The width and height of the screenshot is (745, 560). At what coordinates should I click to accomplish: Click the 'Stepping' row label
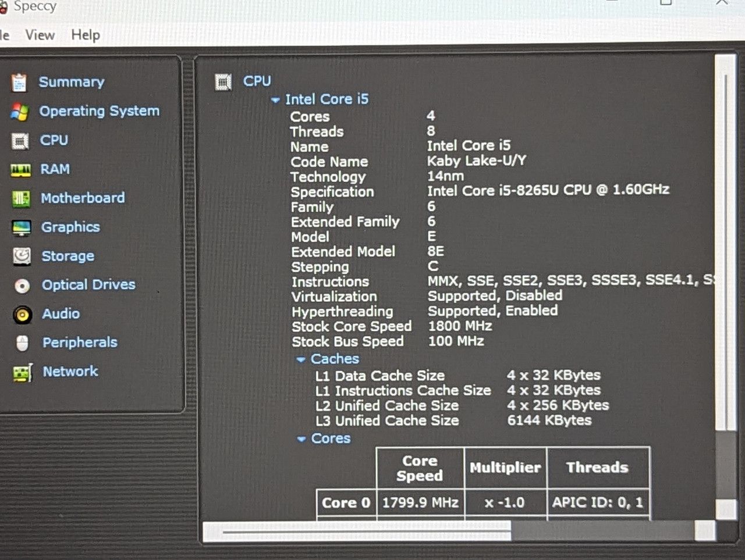tap(320, 267)
